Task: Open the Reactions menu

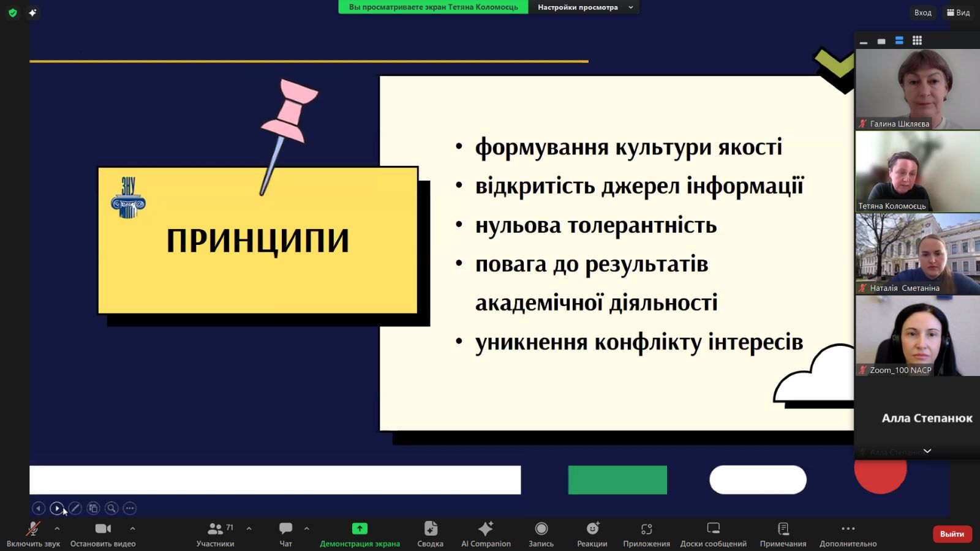Action: [x=592, y=534]
